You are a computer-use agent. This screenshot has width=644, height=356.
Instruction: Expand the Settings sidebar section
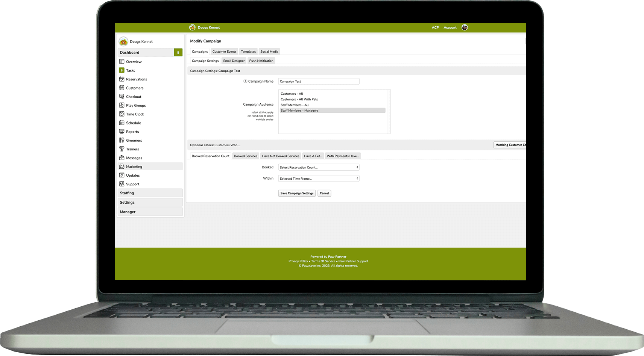coord(150,202)
